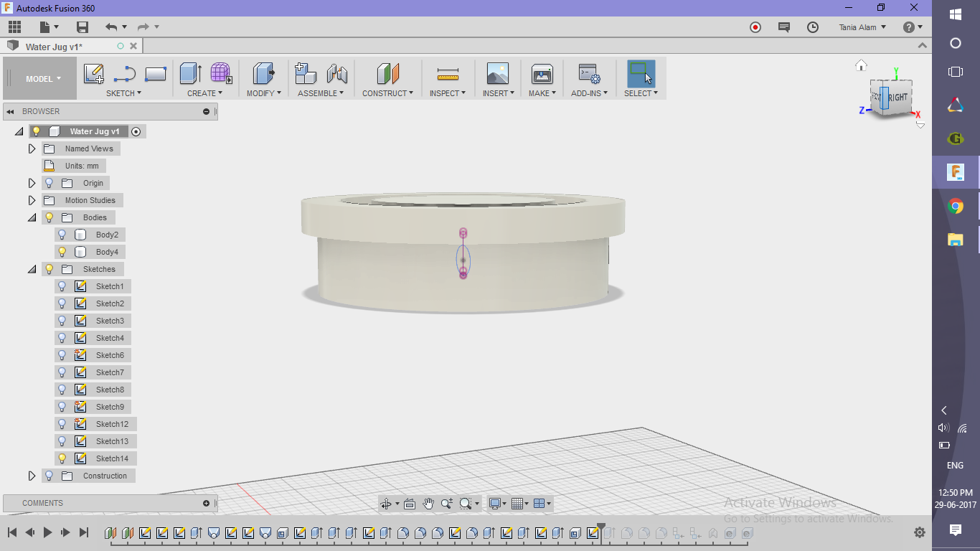Click the first timeline feature marker
The image size is (980, 551).
[x=110, y=533]
